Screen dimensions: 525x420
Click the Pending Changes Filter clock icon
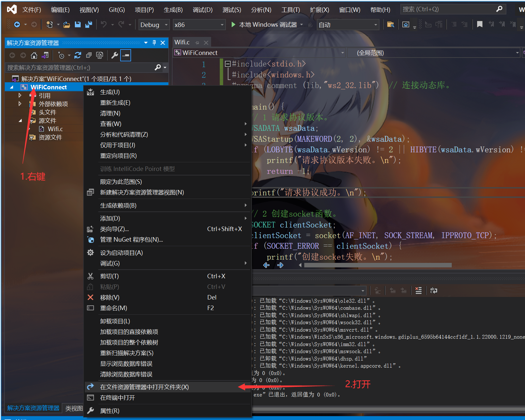pyautogui.click(x=61, y=55)
